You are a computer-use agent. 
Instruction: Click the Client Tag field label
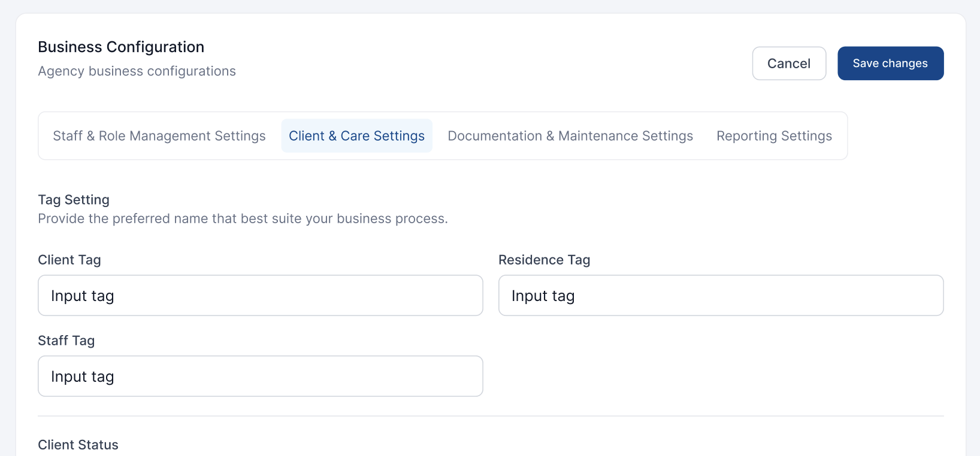[69, 260]
